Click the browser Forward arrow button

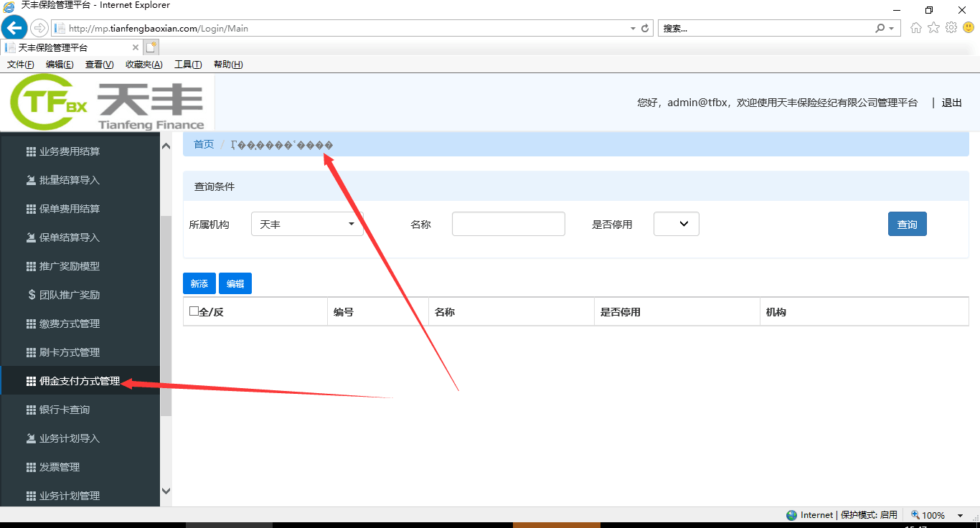point(39,28)
